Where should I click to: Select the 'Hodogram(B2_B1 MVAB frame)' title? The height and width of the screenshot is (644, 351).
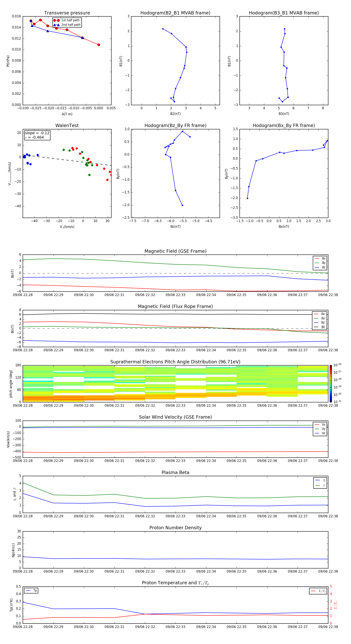click(175, 13)
